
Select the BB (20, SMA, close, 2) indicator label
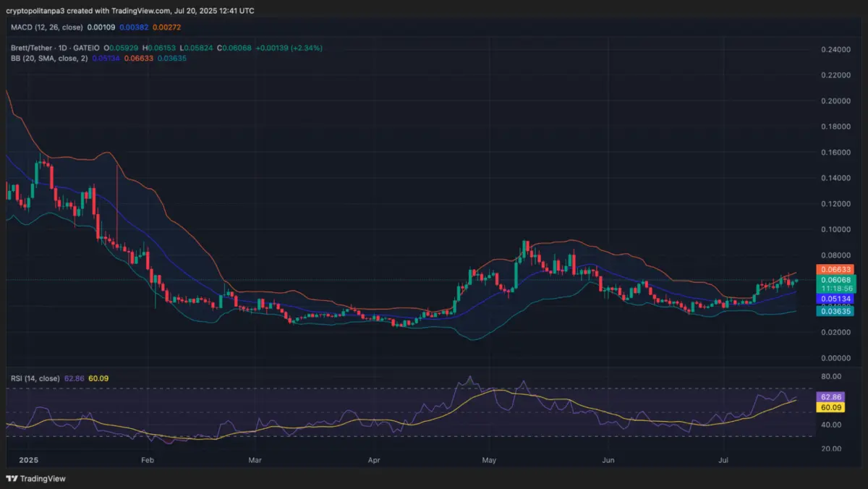pos(49,58)
